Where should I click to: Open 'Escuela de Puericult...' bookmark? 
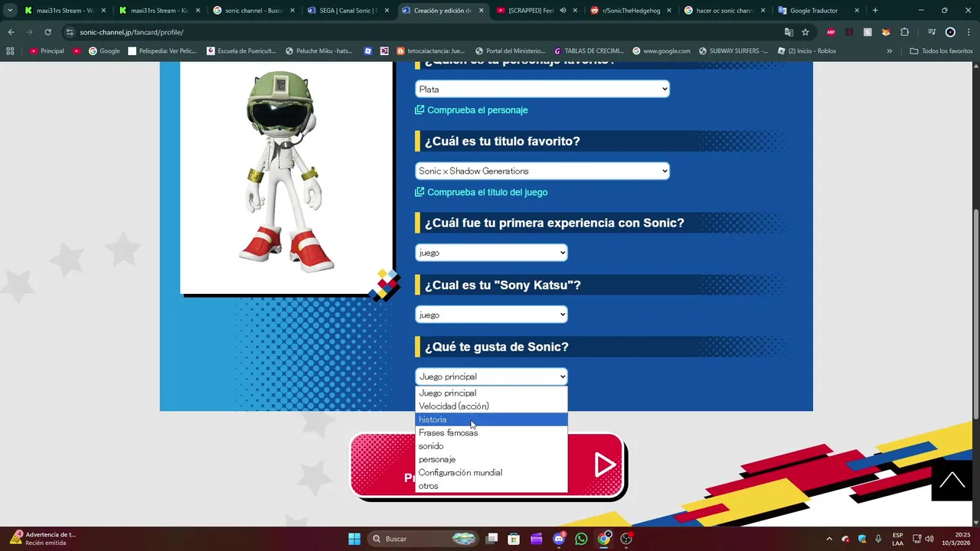pos(241,51)
